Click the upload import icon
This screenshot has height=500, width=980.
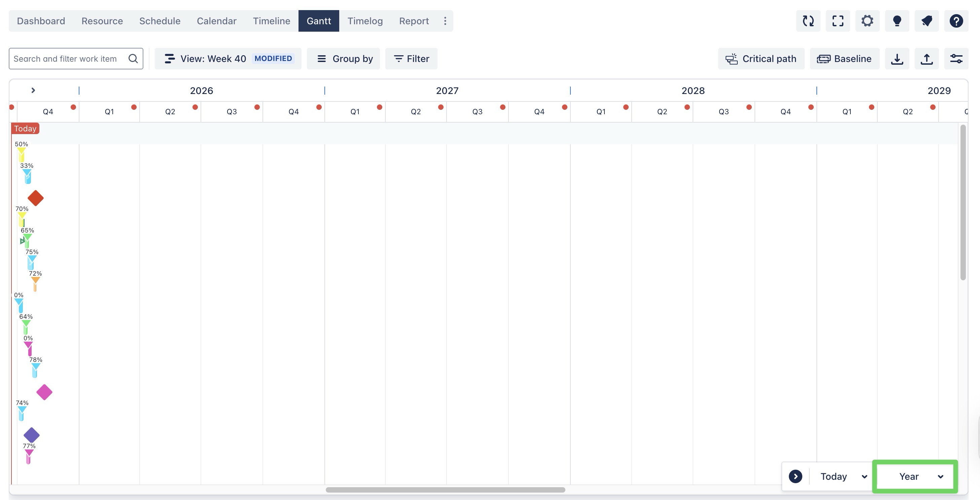click(x=927, y=59)
